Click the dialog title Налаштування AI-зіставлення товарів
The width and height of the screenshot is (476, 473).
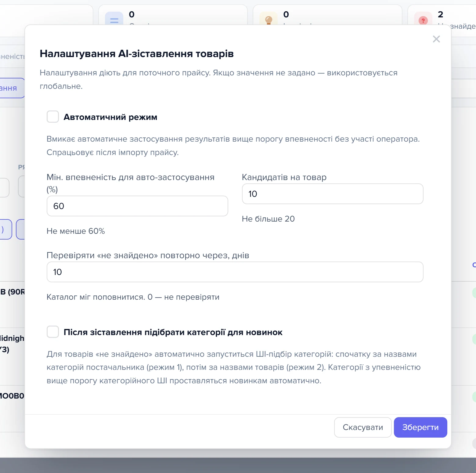[137, 54]
